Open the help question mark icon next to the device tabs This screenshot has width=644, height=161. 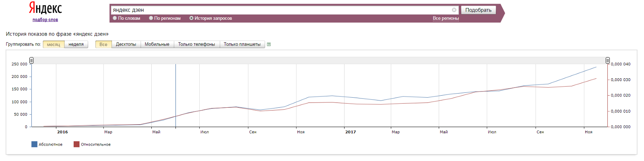point(268,44)
